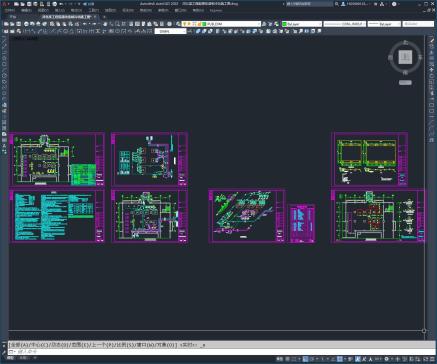Select the Mirror tool in the modify toolbar

point(431,52)
